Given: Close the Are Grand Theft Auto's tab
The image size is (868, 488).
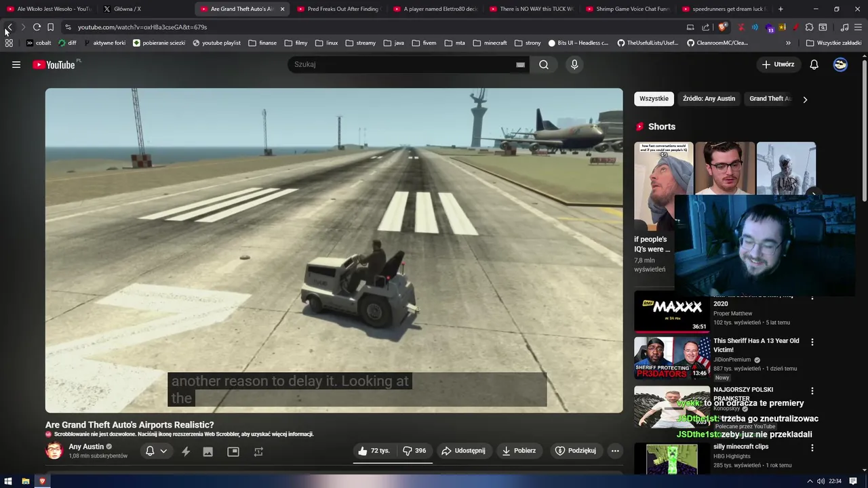Looking at the screenshot, I should (282, 9).
